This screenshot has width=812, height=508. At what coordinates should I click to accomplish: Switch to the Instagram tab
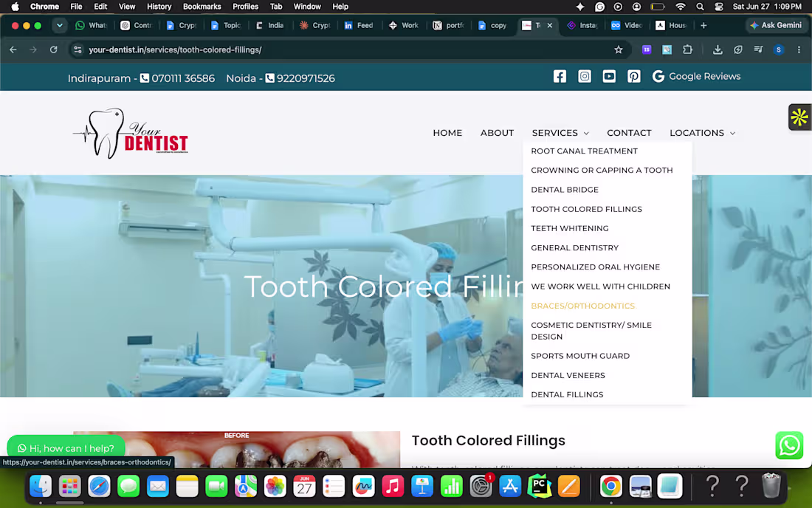click(582, 25)
